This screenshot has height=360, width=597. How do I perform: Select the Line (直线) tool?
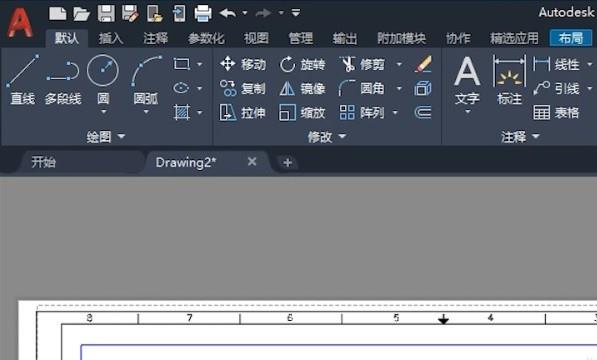click(23, 79)
